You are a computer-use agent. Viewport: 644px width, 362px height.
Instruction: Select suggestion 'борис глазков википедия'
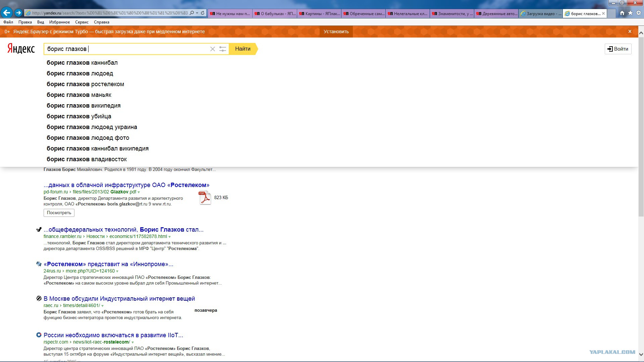[x=84, y=106]
